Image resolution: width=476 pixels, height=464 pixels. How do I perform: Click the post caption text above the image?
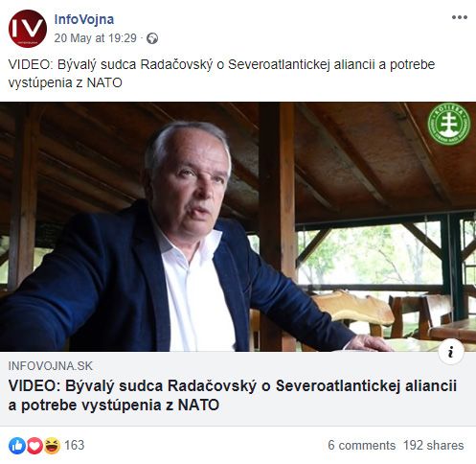221,74
